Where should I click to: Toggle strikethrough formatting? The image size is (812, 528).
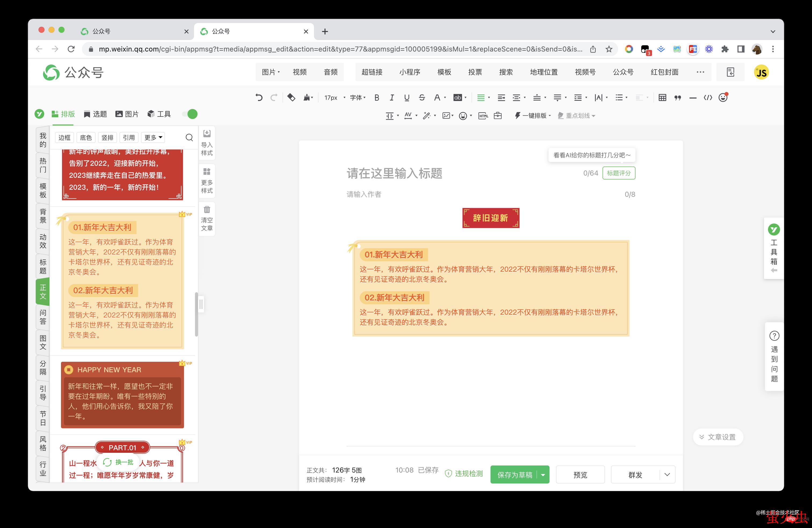[x=422, y=97]
